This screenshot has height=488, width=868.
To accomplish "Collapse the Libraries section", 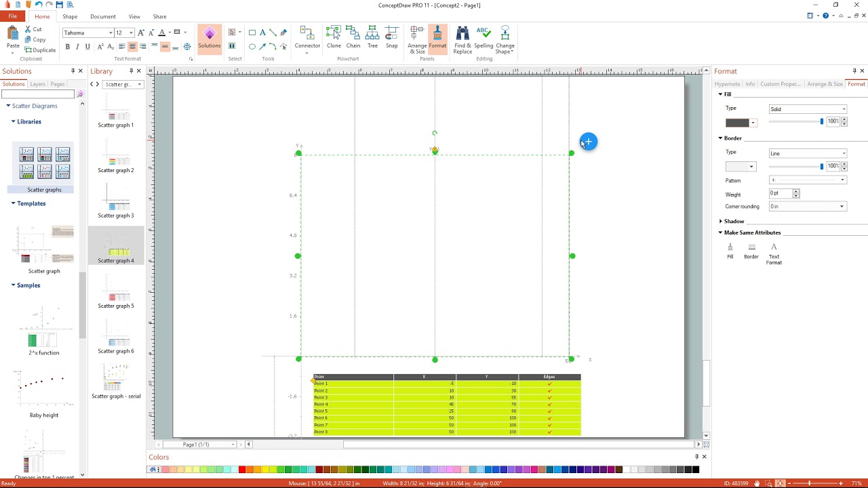I will (x=13, y=121).
